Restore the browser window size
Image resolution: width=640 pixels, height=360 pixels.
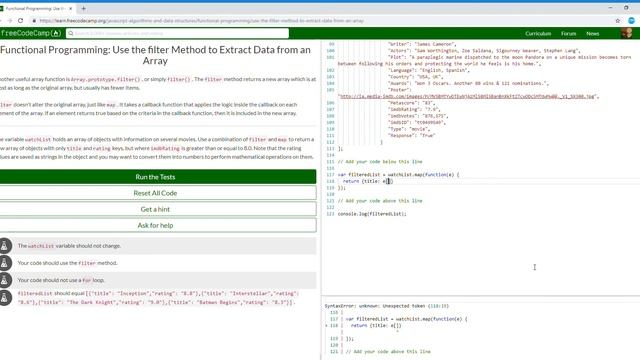click(626, 8)
